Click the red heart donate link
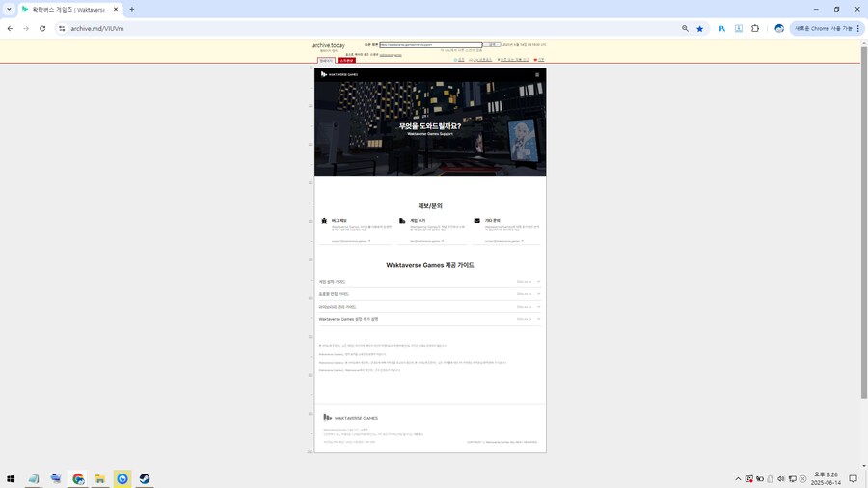This screenshot has height=488, width=868. (538, 60)
